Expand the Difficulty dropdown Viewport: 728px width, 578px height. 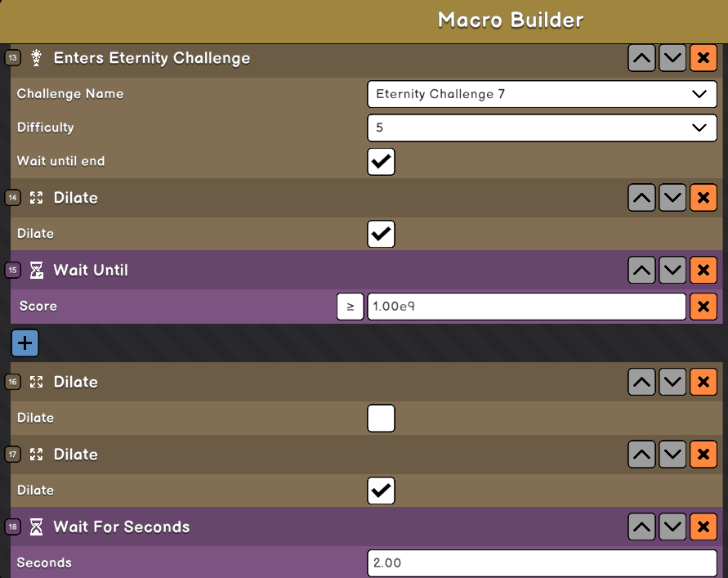[x=542, y=128]
